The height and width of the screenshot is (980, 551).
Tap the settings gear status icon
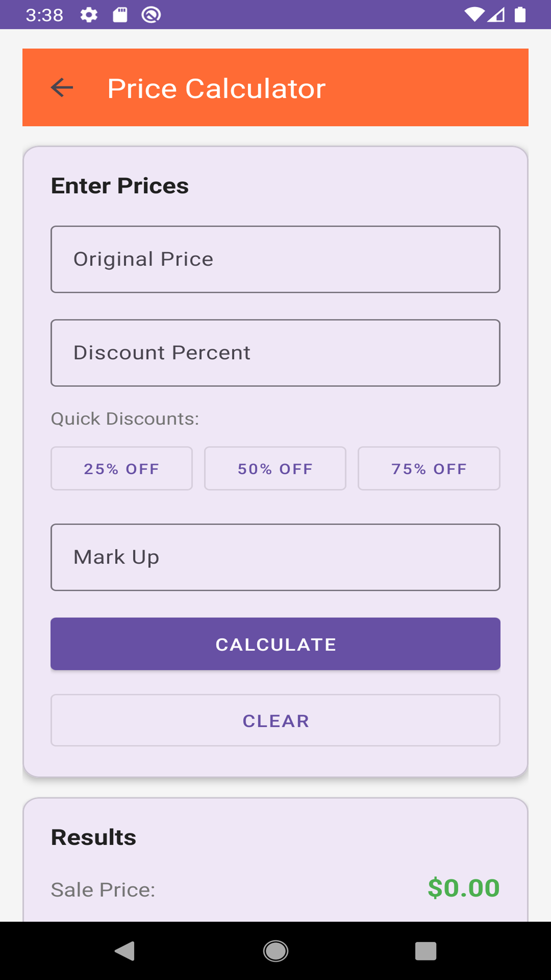click(x=89, y=15)
